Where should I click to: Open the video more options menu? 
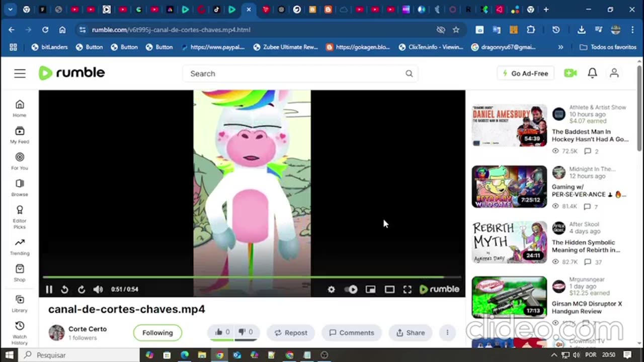(x=447, y=332)
